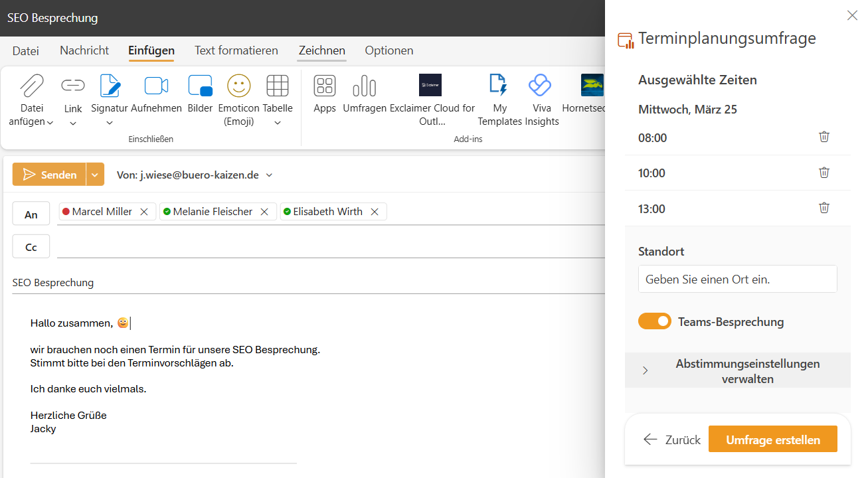
Task: Remove the 13:00 time slot
Action: click(824, 208)
